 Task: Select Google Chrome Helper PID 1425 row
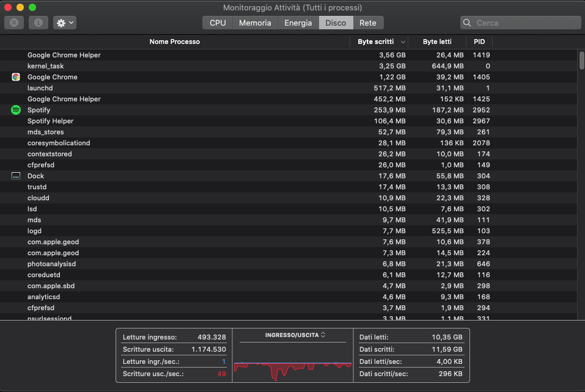[289, 99]
